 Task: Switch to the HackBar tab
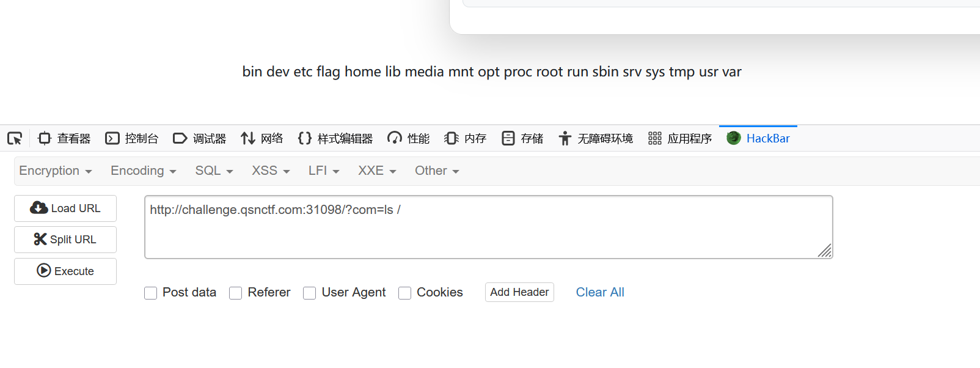click(758, 139)
